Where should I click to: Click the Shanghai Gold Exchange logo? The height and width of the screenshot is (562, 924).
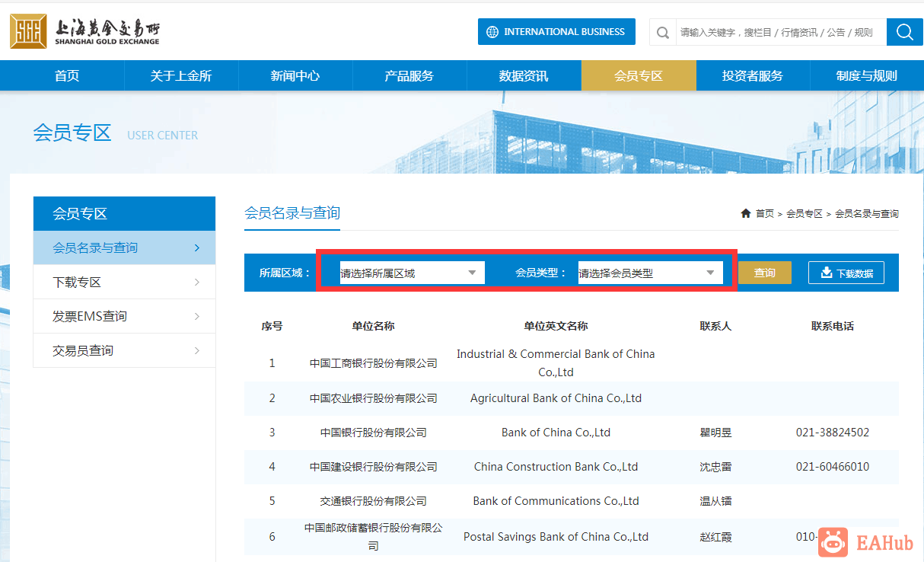[85, 31]
